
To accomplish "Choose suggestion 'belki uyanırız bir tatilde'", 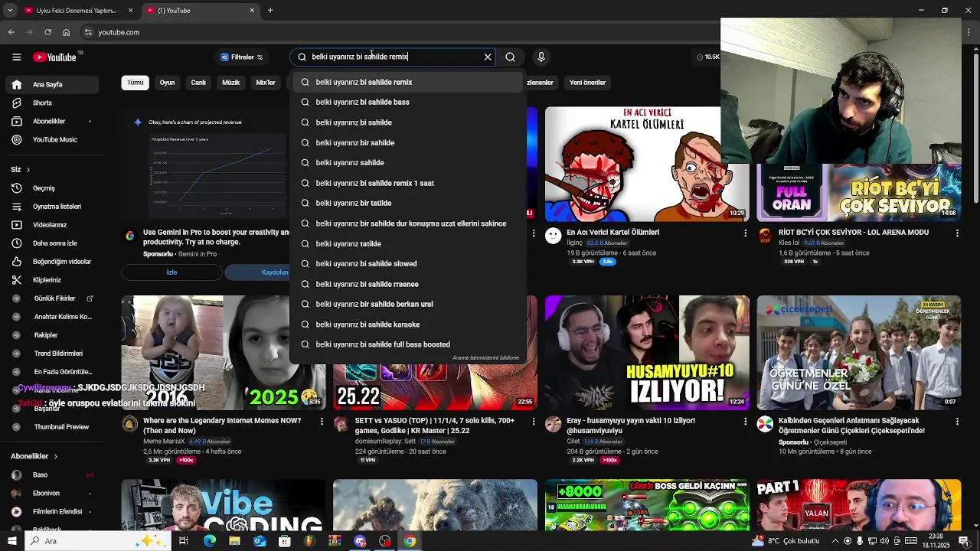I will [x=407, y=203].
